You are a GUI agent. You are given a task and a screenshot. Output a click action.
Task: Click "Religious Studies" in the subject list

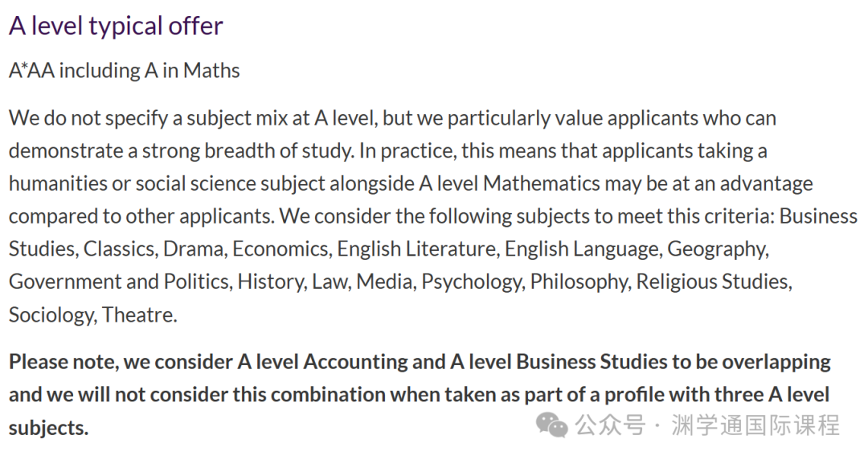tap(711, 281)
